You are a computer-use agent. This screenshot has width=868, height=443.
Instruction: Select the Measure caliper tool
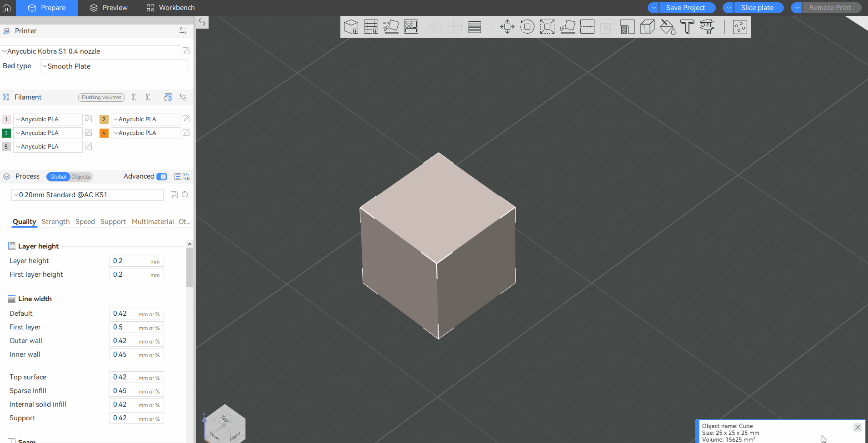[x=707, y=27]
